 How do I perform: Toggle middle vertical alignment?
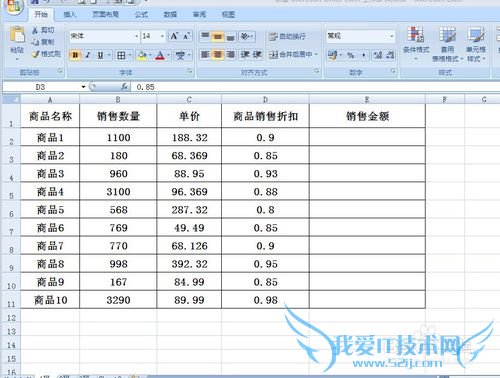tap(218, 36)
